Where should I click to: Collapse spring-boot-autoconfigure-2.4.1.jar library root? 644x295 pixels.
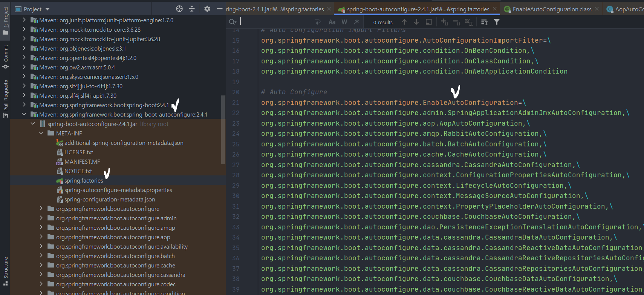33,124
